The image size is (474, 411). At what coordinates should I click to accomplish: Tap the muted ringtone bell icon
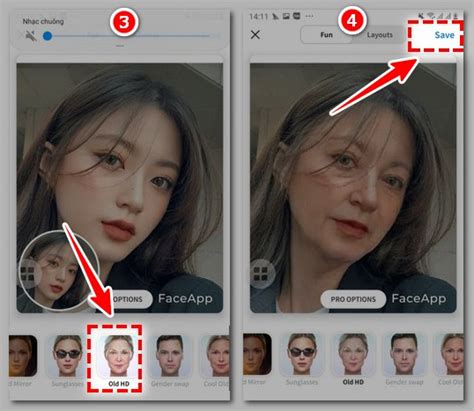[31, 36]
